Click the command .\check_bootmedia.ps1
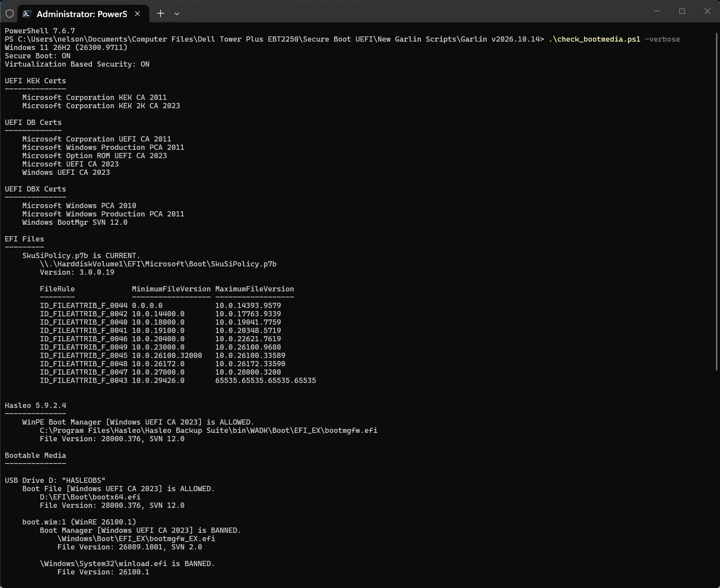This screenshot has width=720, height=588. tap(594, 39)
